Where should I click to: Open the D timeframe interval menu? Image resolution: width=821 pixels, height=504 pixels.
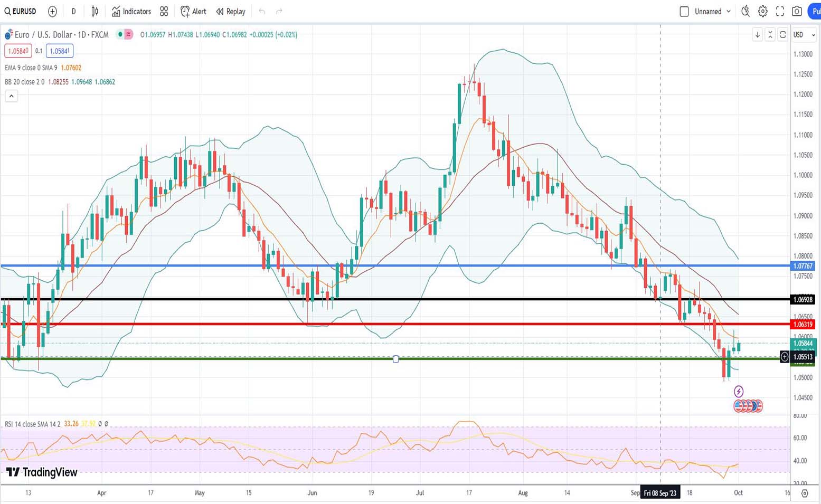pos(73,11)
